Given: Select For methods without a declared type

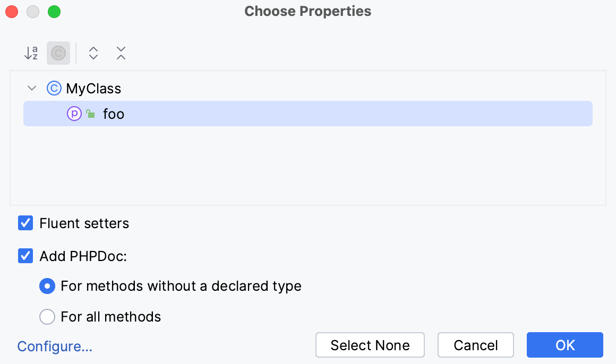Looking at the screenshot, I should pos(47,286).
